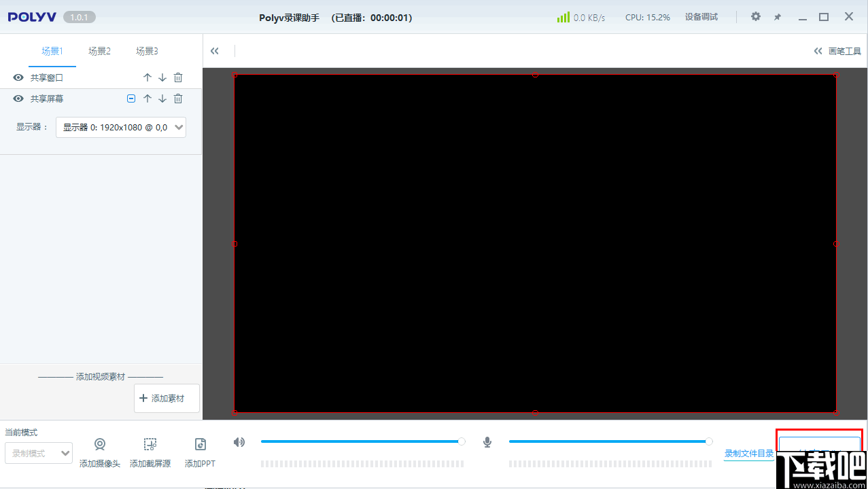868x489 pixels.
Task: Select the 共享屏幕 source row
Action: (x=101, y=99)
